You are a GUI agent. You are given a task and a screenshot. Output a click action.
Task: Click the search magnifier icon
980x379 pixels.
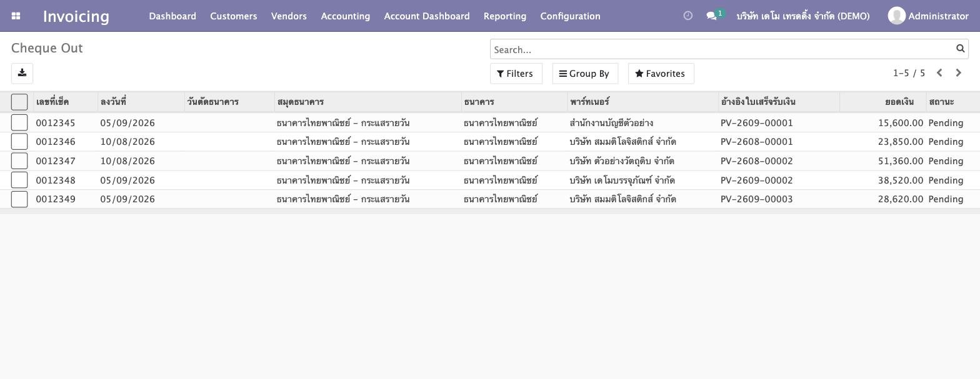point(960,49)
